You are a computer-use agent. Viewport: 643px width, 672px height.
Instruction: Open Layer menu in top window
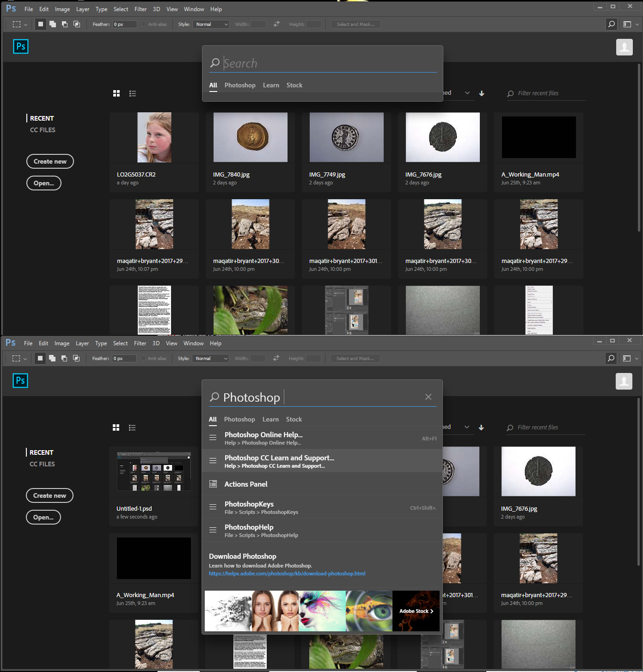point(83,9)
